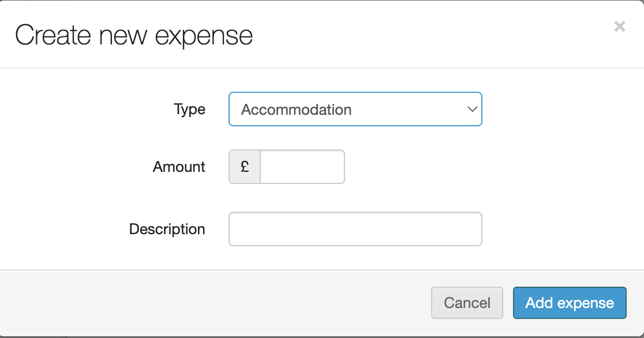Select the Accommodation value in the Type field

coord(297,110)
